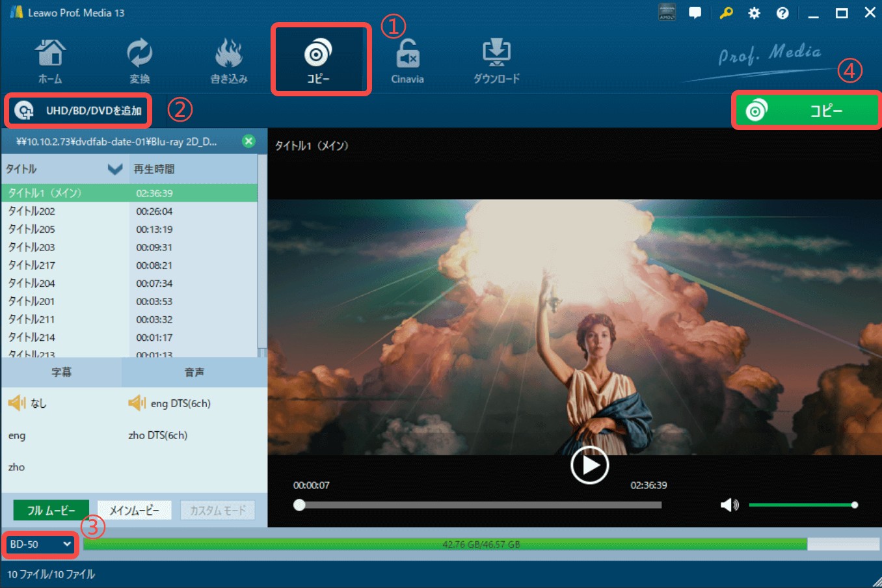Start copying with the green コピー button

coord(807,111)
